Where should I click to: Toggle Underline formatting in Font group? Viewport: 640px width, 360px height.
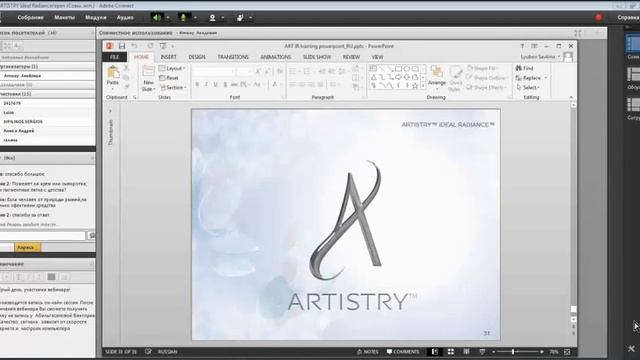tap(216, 84)
